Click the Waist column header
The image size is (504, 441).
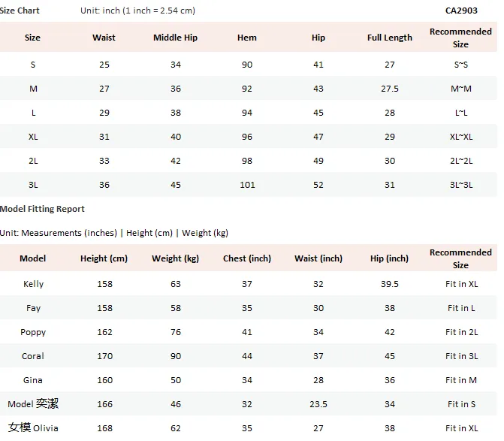click(x=104, y=38)
